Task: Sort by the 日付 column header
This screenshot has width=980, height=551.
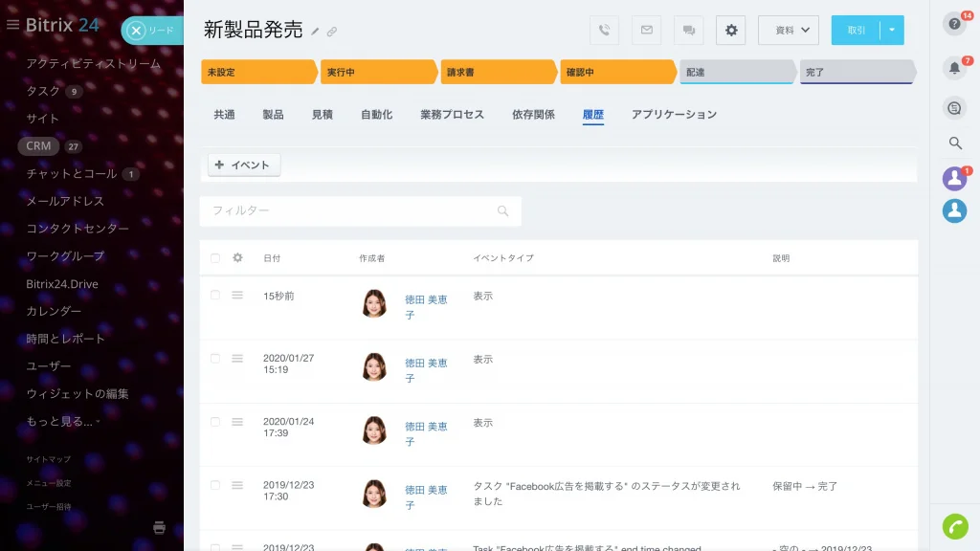Action: point(272,258)
